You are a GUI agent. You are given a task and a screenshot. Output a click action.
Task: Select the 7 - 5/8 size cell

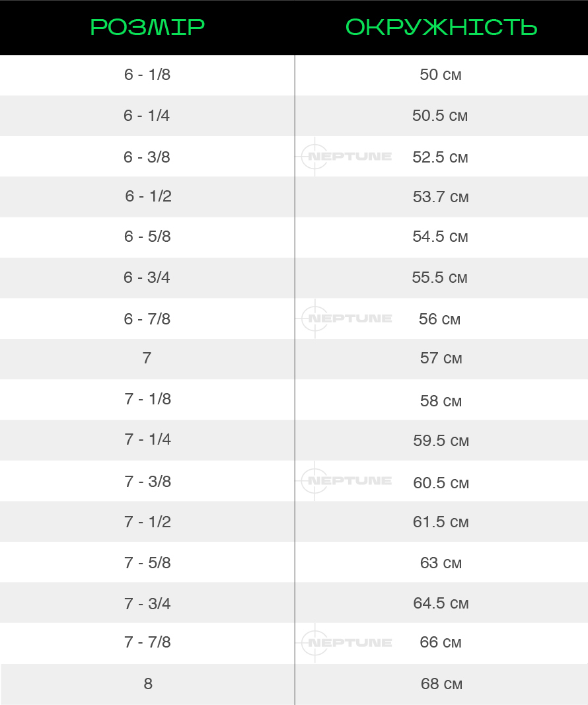[x=148, y=563]
